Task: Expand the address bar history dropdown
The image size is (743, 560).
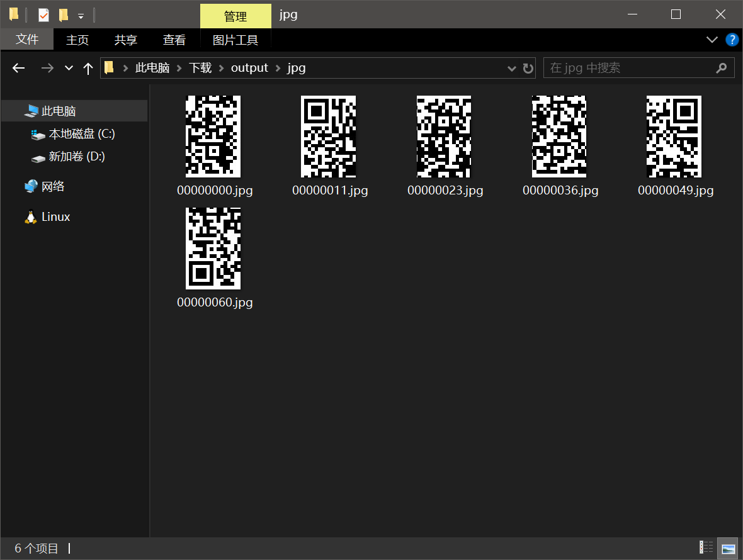Action: point(512,68)
